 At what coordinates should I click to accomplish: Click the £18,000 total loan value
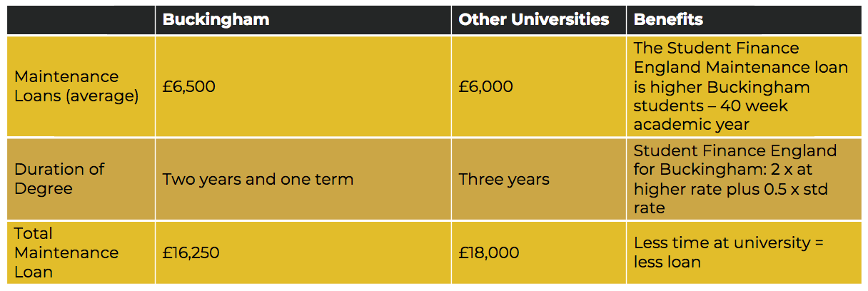pyautogui.click(x=489, y=252)
